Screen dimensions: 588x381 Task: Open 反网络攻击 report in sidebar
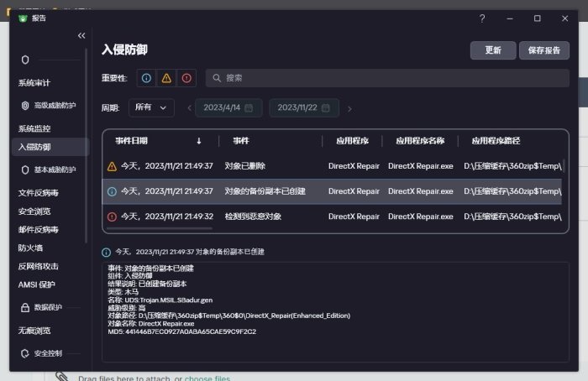[x=39, y=266]
